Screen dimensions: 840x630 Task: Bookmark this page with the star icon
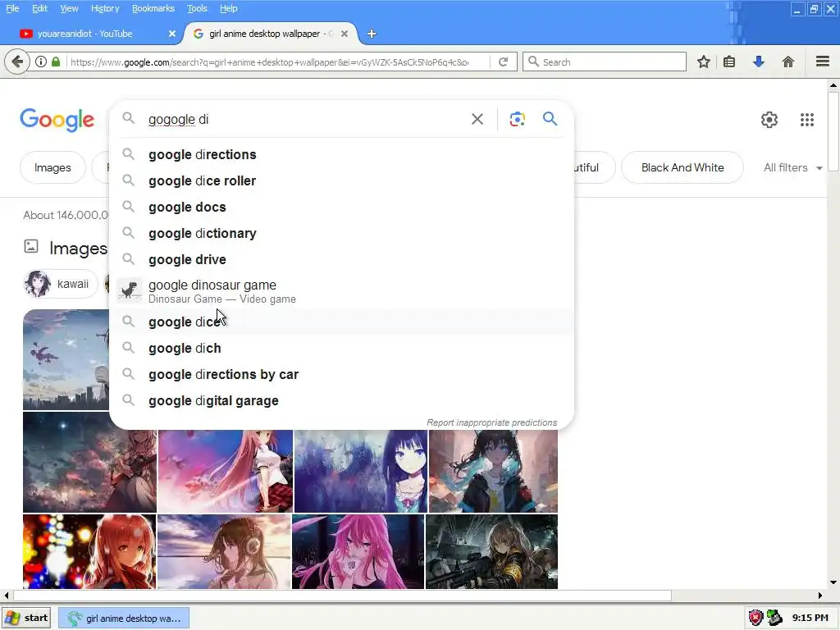tap(703, 62)
